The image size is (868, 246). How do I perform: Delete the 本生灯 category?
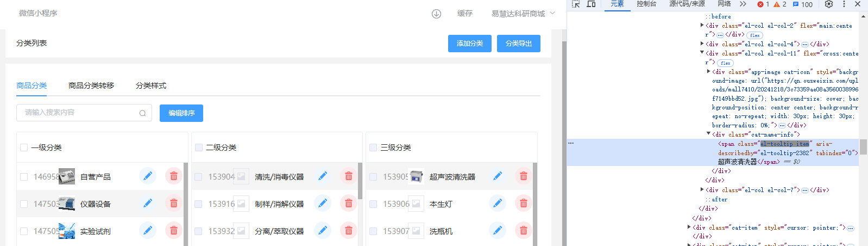pos(524,203)
